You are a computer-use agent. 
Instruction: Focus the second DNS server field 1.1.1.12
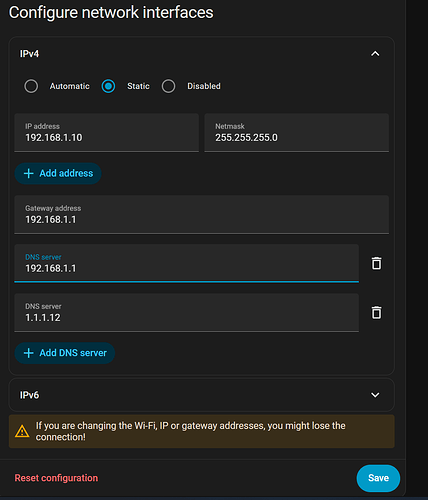tap(187, 313)
